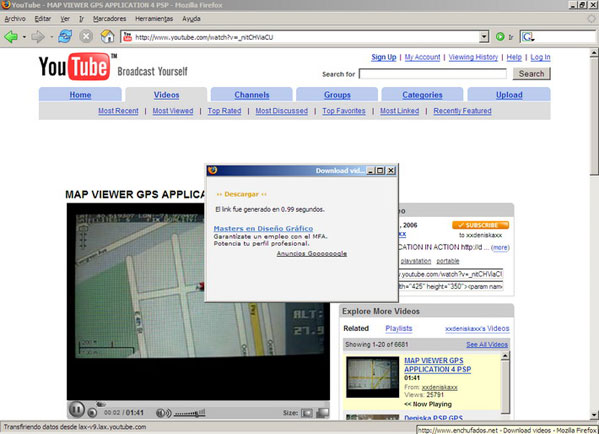The image size is (599, 434).
Task: Open the Most Linked link
Action: click(399, 111)
